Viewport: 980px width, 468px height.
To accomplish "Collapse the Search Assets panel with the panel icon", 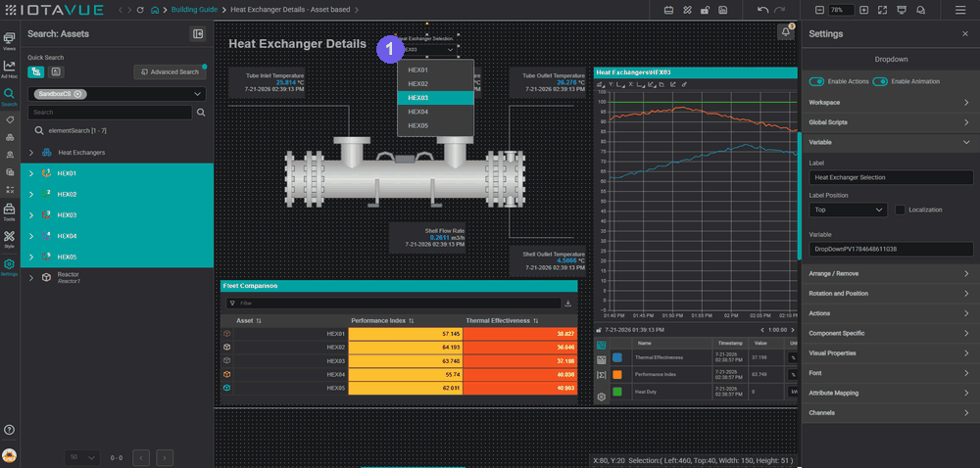I will point(198,33).
